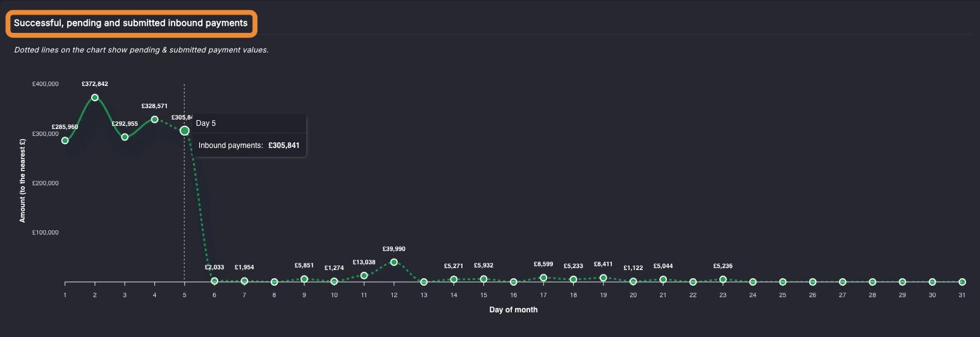
Task: Click the day 13 data point marker
Action: pyautogui.click(x=424, y=282)
